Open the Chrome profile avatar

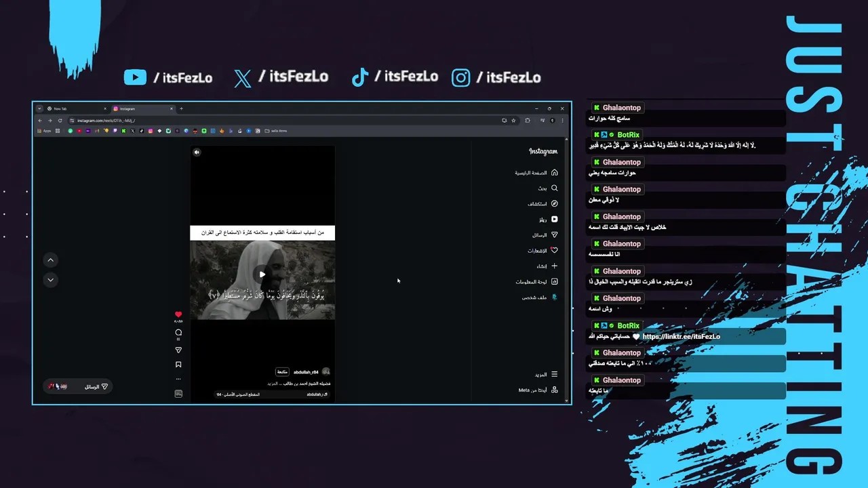point(553,121)
